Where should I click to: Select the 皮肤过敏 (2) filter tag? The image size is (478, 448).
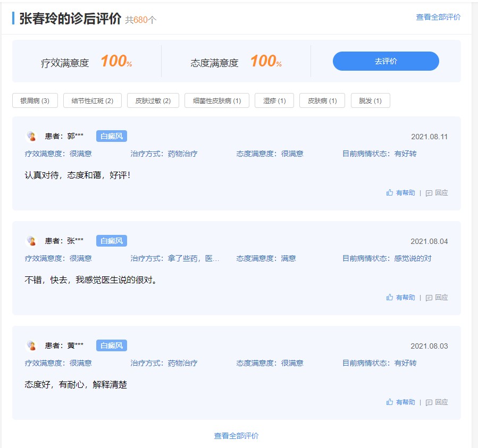pyautogui.click(x=153, y=100)
